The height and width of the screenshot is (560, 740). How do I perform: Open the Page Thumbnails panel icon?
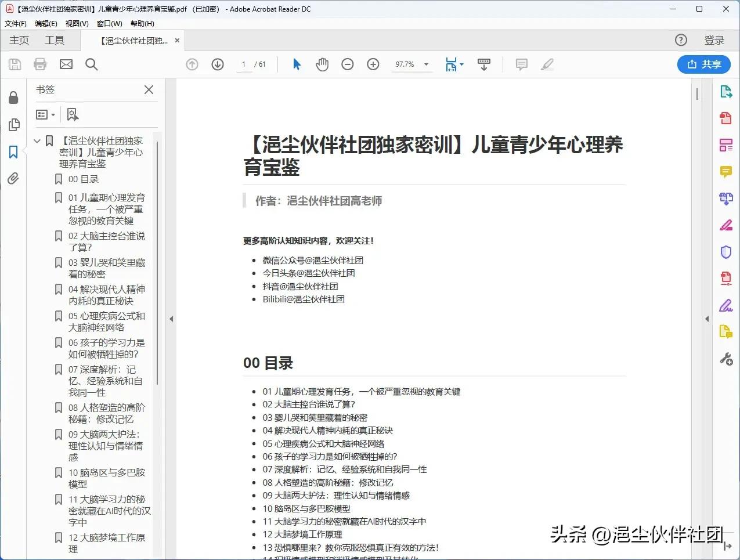(13, 125)
